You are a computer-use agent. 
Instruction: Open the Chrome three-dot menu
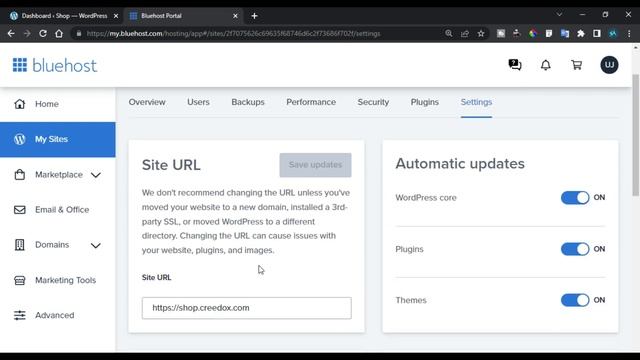pos(629,33)
